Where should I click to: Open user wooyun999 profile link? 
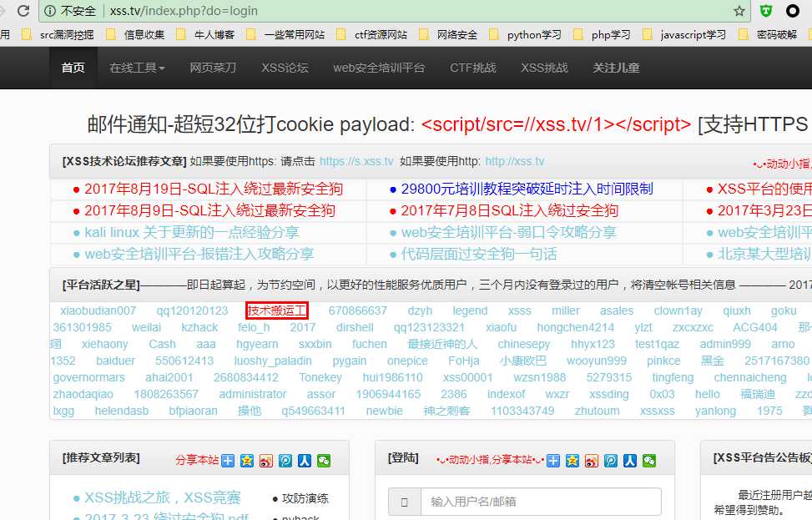(x=597, y=361)
